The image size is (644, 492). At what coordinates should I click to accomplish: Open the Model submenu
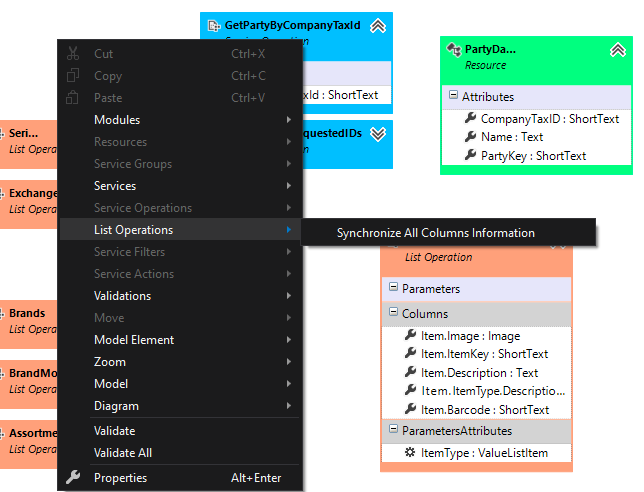point(180,384)
